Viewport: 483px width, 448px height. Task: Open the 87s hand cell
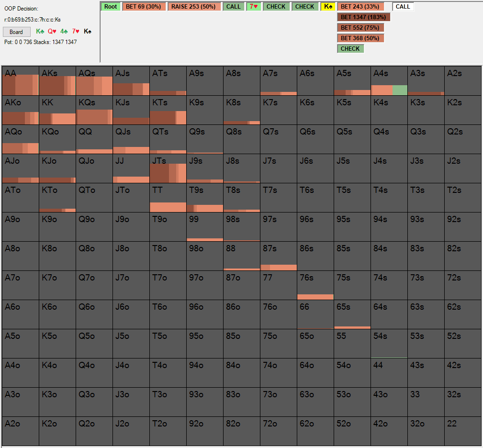[279, 257]
